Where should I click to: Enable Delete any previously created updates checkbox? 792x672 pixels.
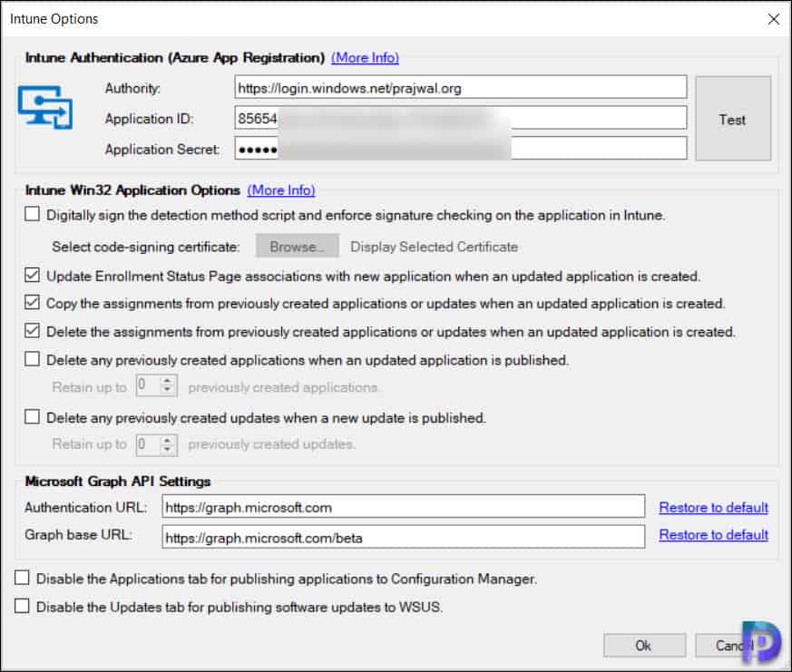pos(33,417)
